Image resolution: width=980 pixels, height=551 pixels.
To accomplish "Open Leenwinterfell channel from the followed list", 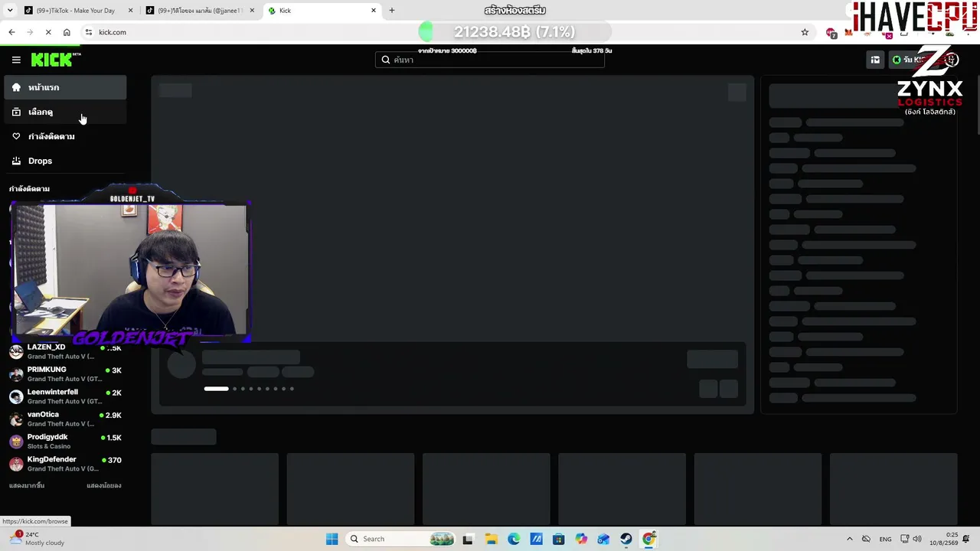I will pos(65,396).
